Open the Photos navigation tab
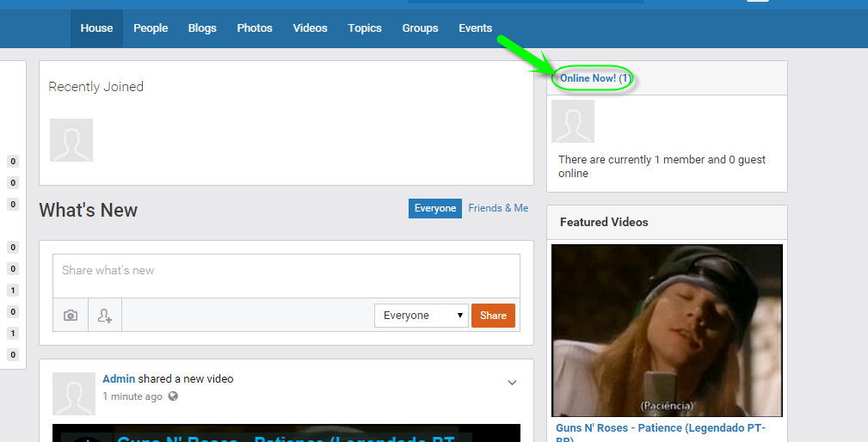Viewport: 868px width, 442px height. [255, 28]
